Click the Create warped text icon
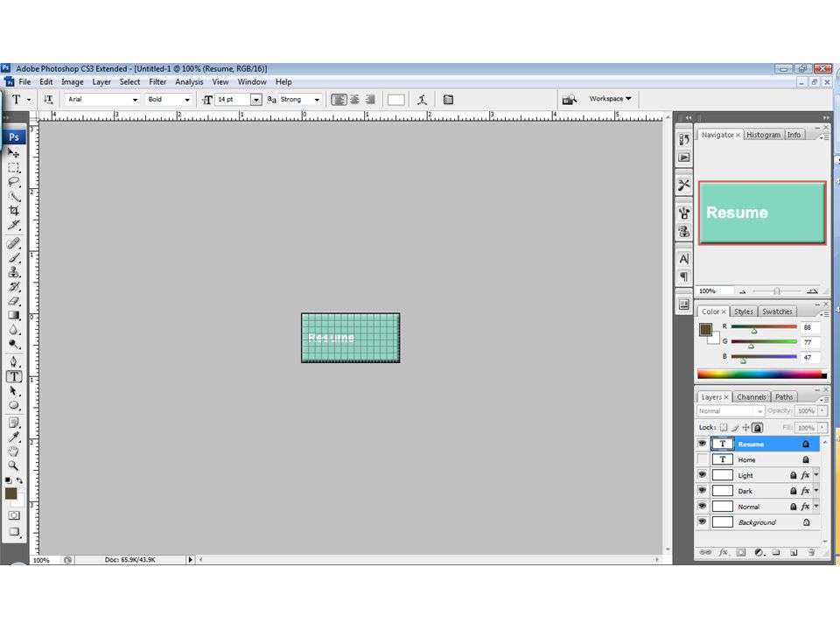 tap(422, 100)
